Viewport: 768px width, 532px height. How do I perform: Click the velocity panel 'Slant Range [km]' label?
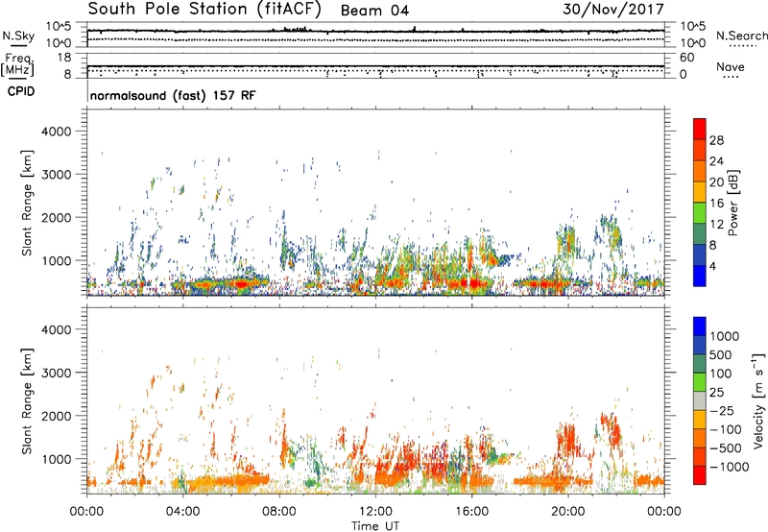[27, 401]
